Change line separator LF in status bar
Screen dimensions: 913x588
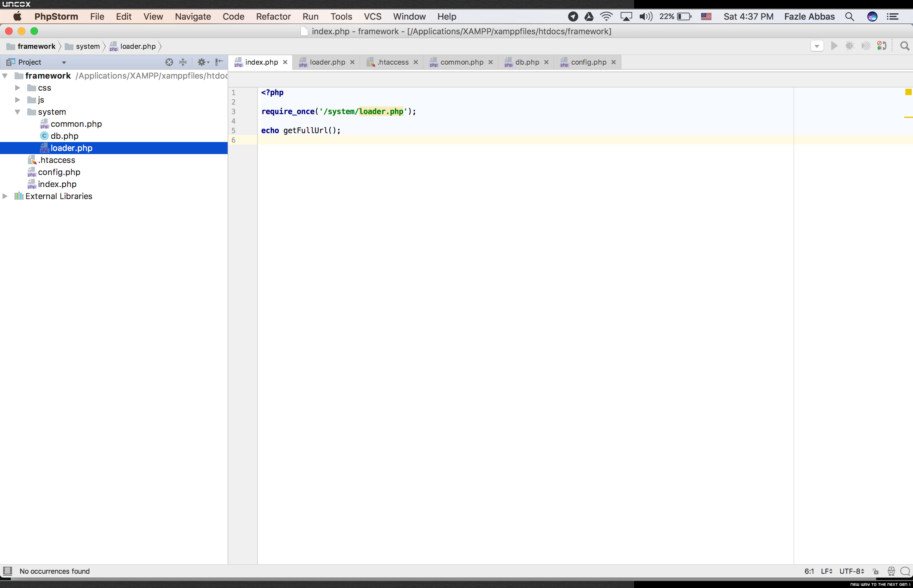tap(826, 571)
